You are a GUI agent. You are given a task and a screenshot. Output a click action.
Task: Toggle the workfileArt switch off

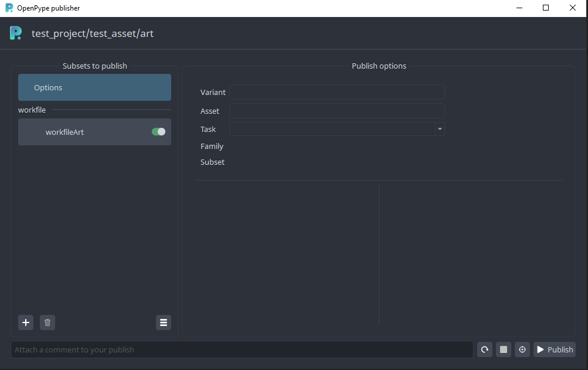pos(158,132)
